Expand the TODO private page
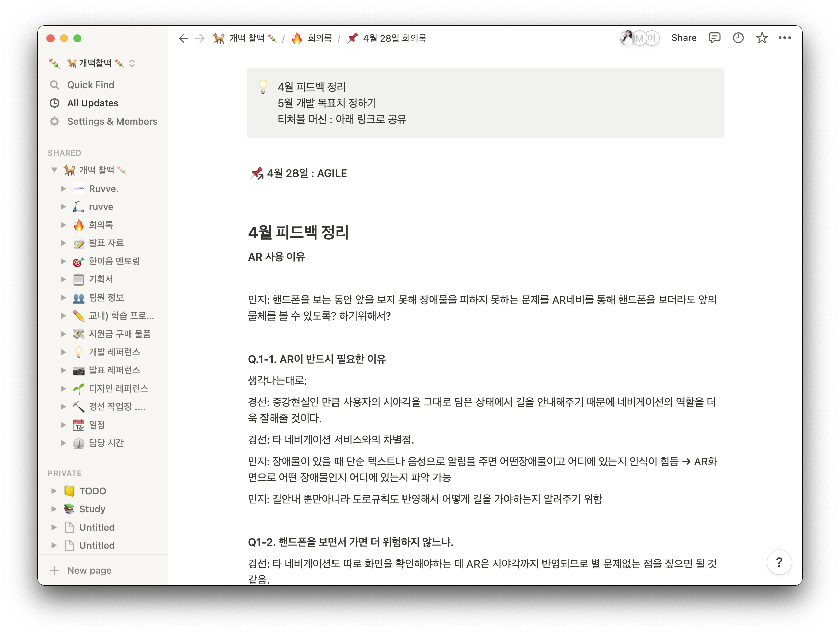840x635 pixels. (54, 491)
